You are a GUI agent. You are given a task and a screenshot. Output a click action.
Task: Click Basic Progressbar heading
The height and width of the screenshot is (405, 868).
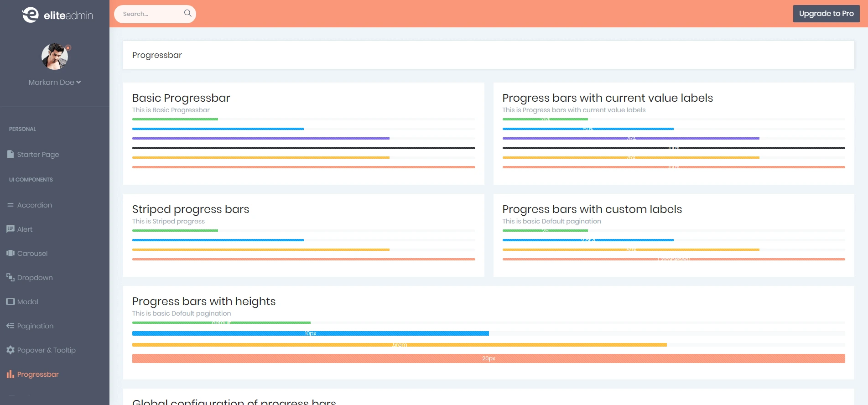[181, 98]
